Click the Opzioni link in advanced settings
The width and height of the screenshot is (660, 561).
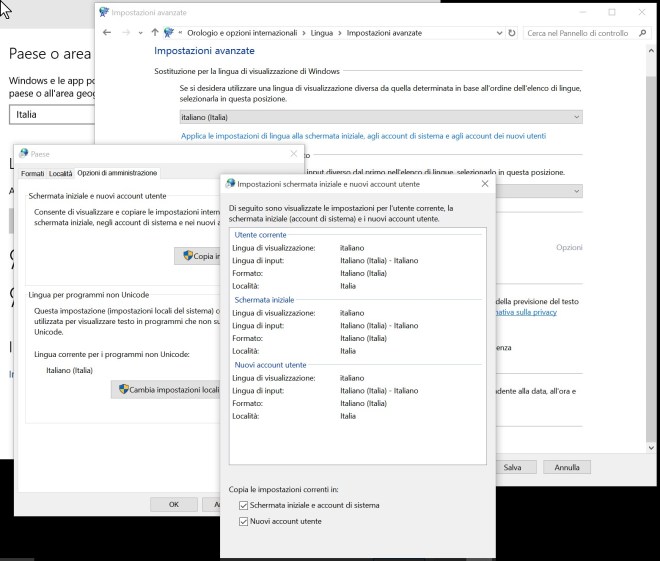569,247
